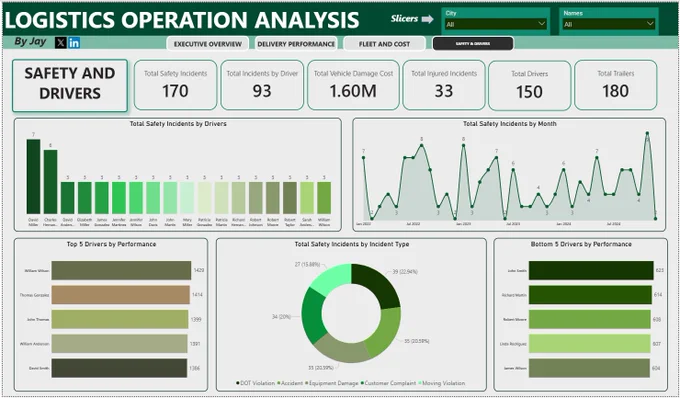
Task: Open the X (Twitter) profile icon
Action: 61,42
